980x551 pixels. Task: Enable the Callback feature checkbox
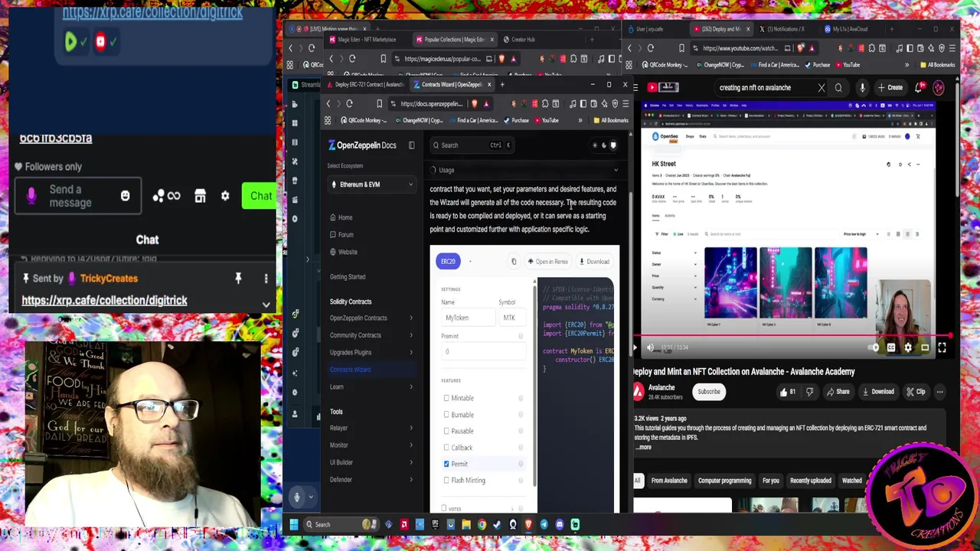pyautogui.click(x=446, y=448)
